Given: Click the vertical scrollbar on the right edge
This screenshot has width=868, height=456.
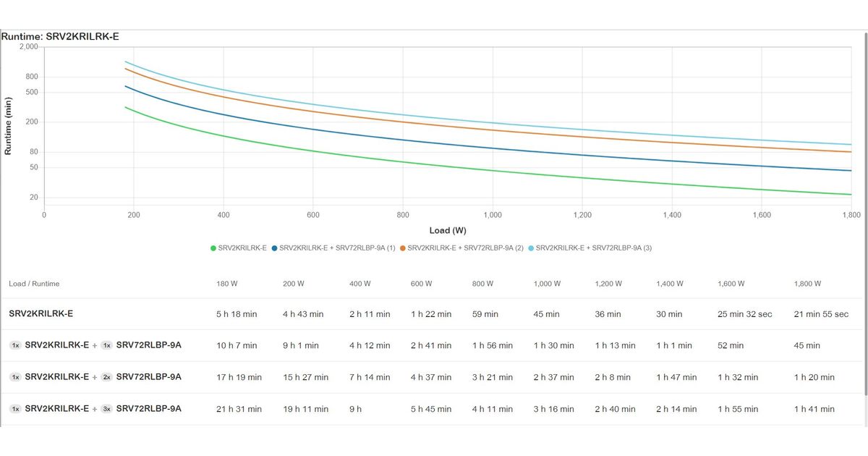Looking at the screenshot, I should tap(865, 217).
